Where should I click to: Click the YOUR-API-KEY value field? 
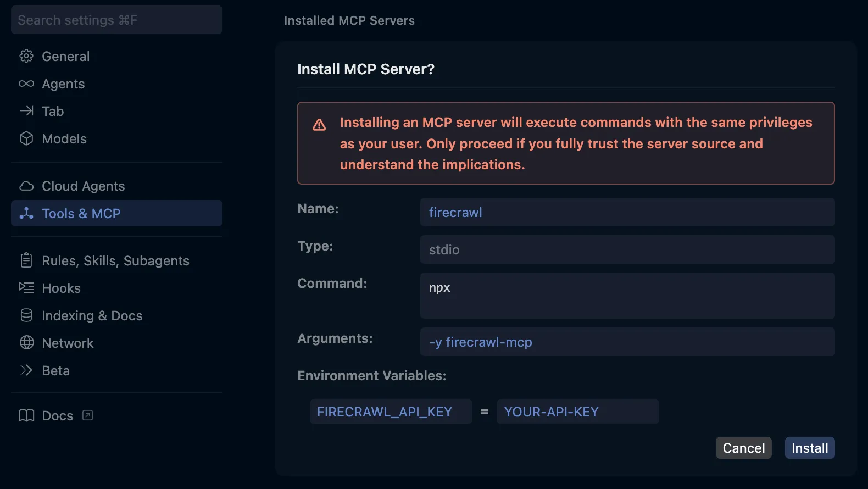point(577,412)
